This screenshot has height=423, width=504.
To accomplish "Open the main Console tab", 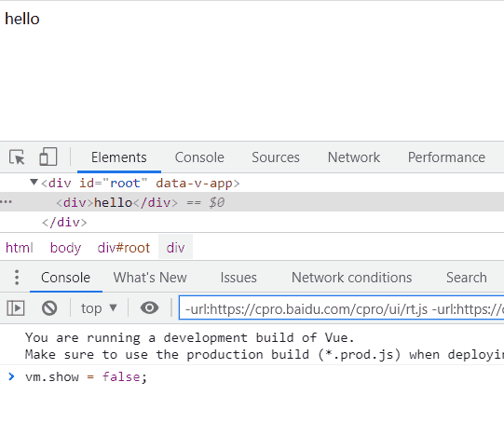I will (x=199, y=157).
